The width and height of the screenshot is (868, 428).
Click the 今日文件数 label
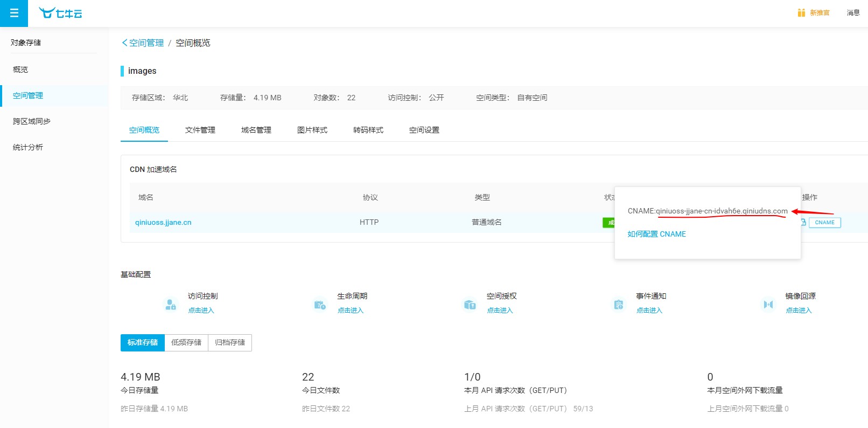(321, 390)
